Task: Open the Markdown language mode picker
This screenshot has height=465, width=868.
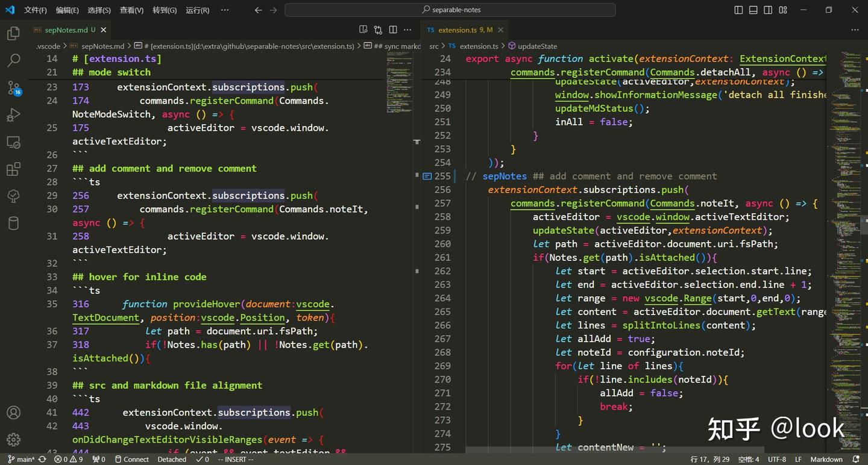Action: click(826, 459)
